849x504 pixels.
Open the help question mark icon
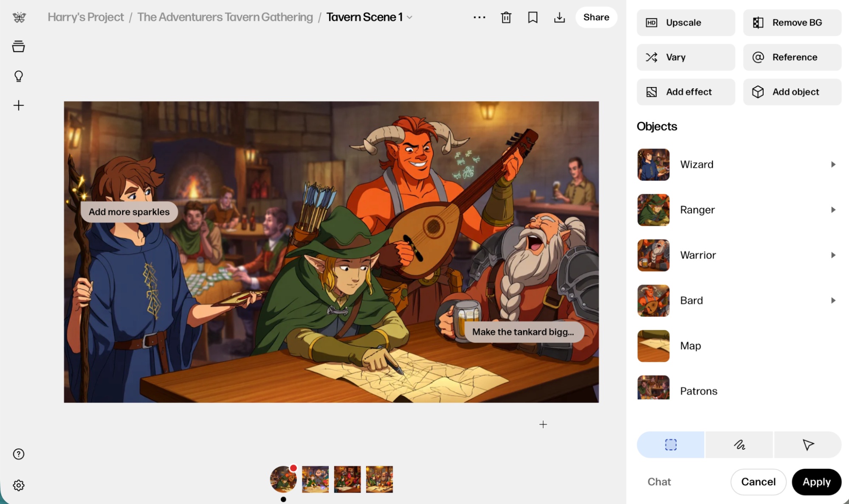19,454
